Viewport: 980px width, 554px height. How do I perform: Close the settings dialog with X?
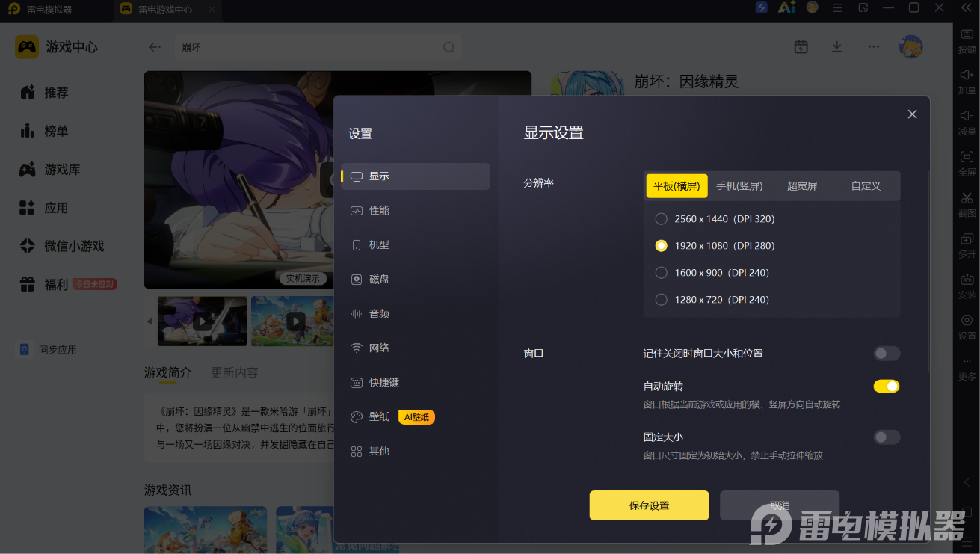click(912, 114)
